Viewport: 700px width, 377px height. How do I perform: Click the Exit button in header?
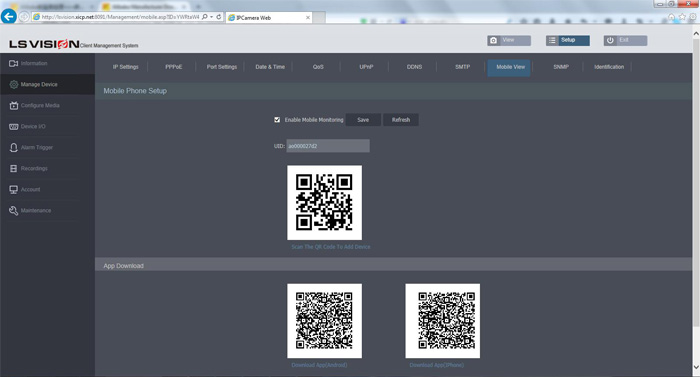pos(625,41)
